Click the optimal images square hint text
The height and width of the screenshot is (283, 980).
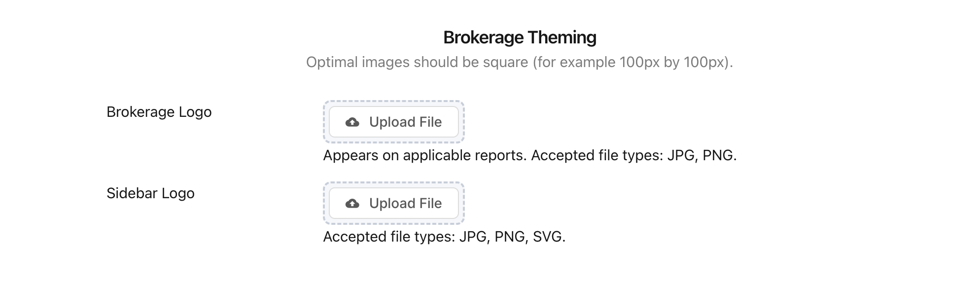tap(520, 63)
